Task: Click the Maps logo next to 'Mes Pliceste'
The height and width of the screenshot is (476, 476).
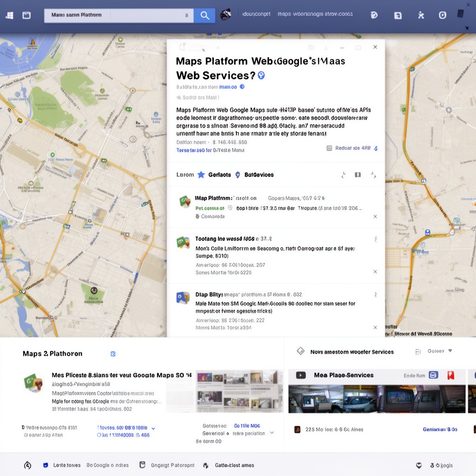Action: (33, 383)
